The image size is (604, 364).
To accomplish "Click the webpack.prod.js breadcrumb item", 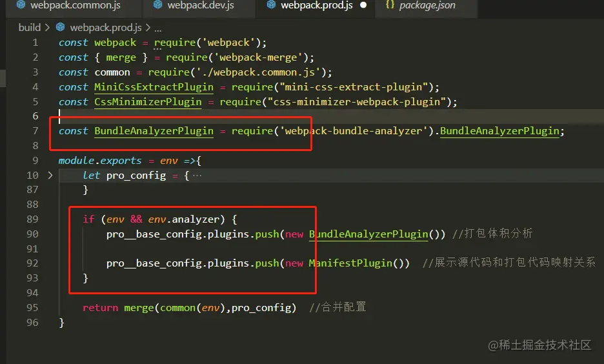I will [x=106, y=28].
